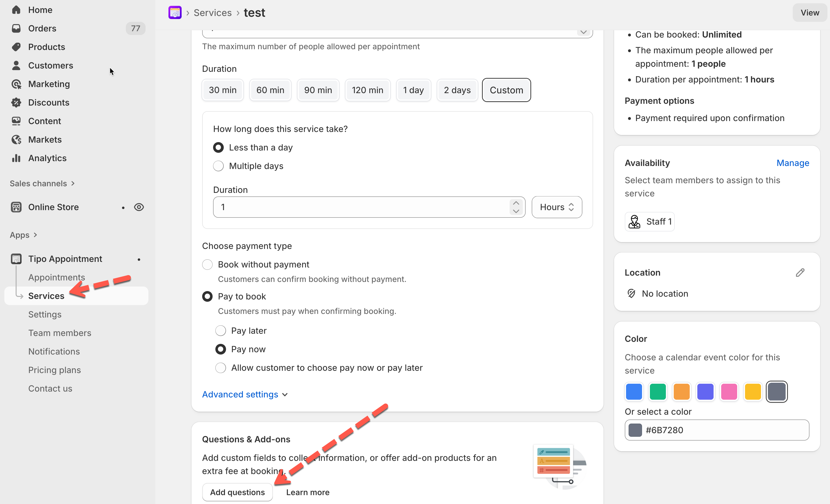Pick the pink calendar color swatch
830x504 pixels.
tap(729, 392)
